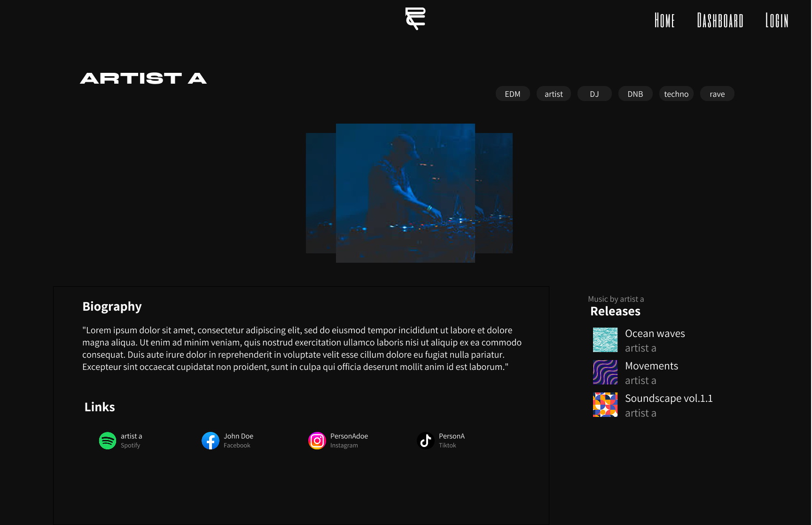Click the Movements release artwork
Image resolution: width=812 pixels, height=525 pixels.
605,372
